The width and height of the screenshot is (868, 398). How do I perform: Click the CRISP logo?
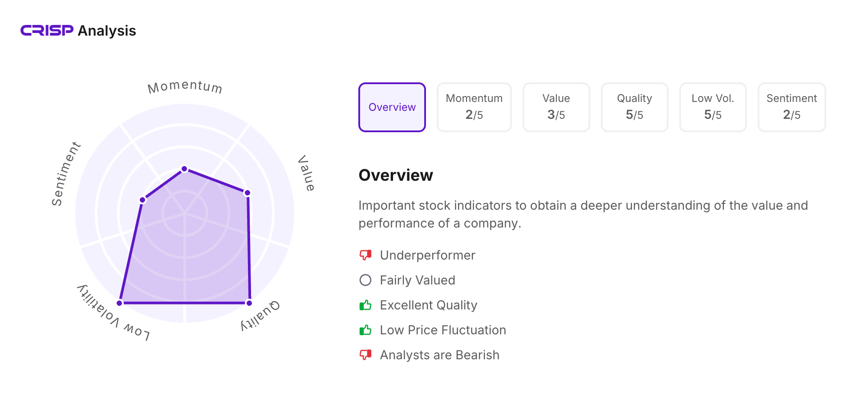(47, 30)
